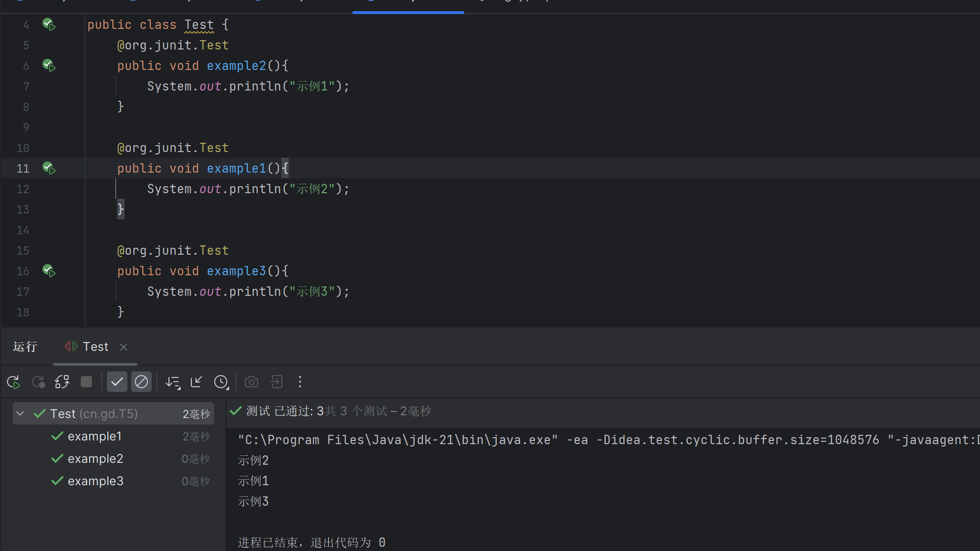Click the export test results icon

[x=277, y=382]
